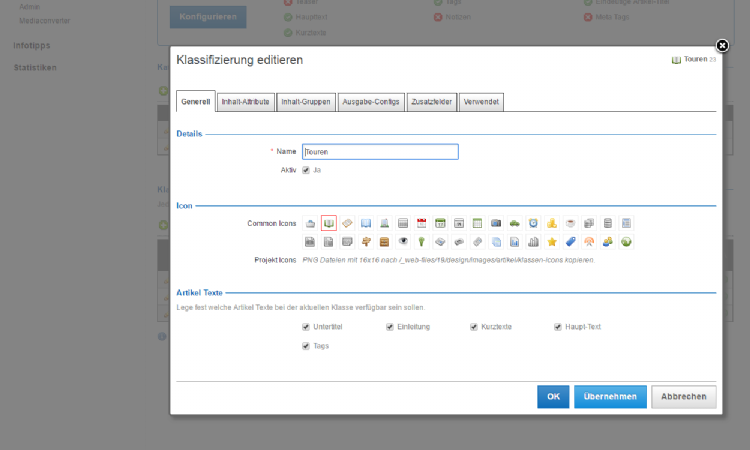Pick the green car icon
Image resolution: width=750 pixels, height=450 pixels.
(514, 223)
